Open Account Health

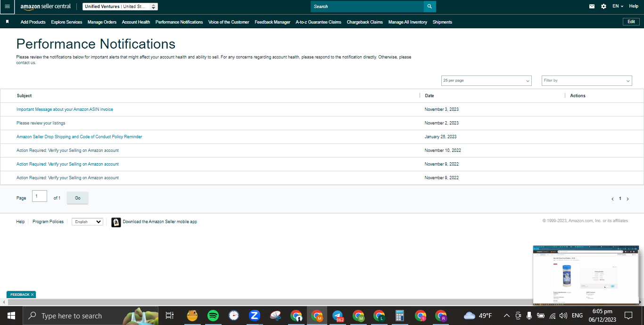tap(136, 22)
